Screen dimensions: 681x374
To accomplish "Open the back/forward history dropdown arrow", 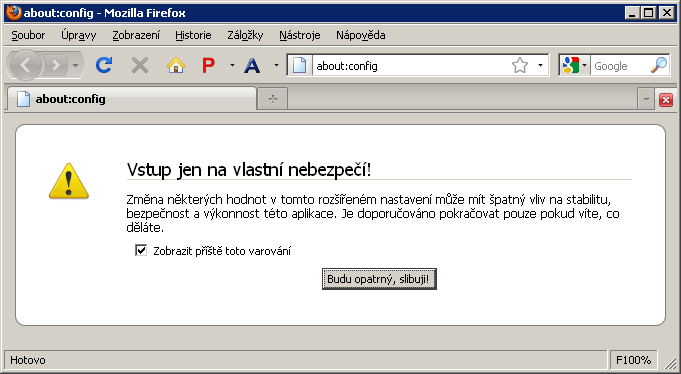I will pos(76,66).
